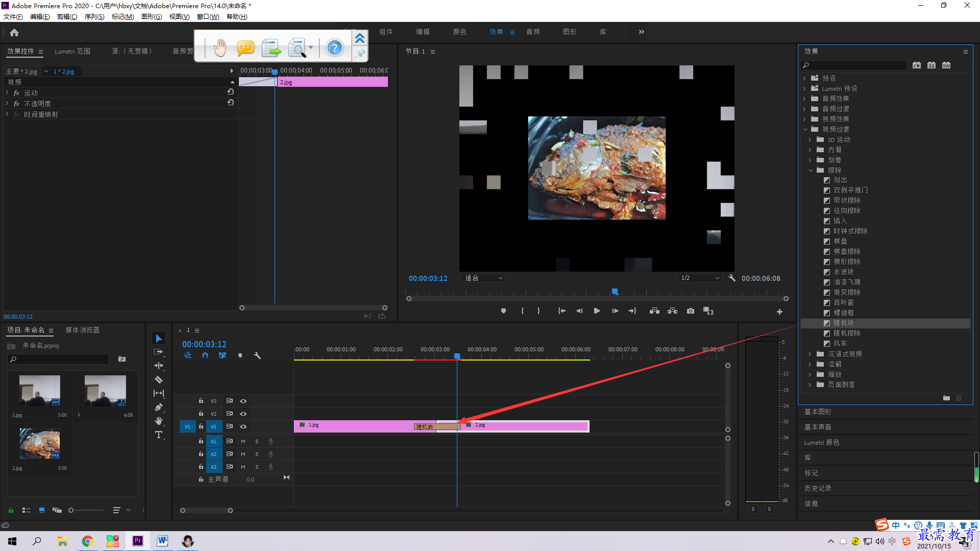Open timeline display settings wrench
This screenshot has height=551, width=980.
click(x=257, y=355)
